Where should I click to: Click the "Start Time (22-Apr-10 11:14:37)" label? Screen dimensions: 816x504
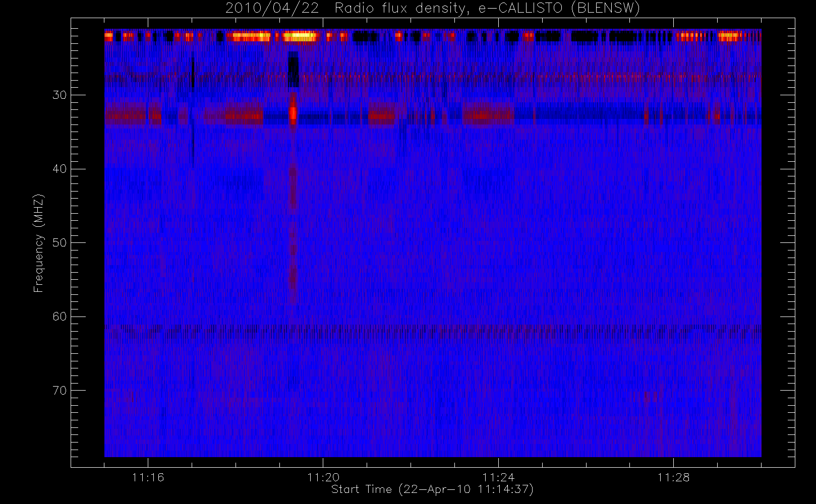coord(432,489)
